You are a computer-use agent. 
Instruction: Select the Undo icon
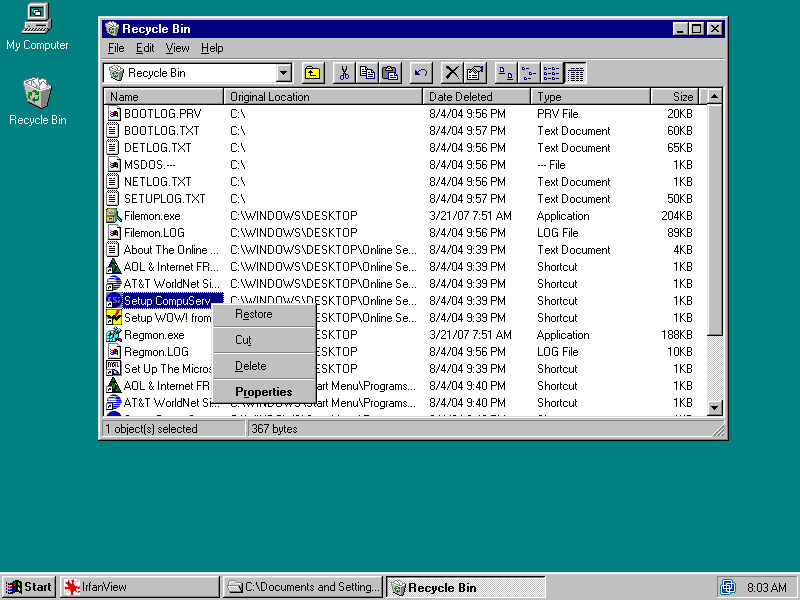point(420,72)
